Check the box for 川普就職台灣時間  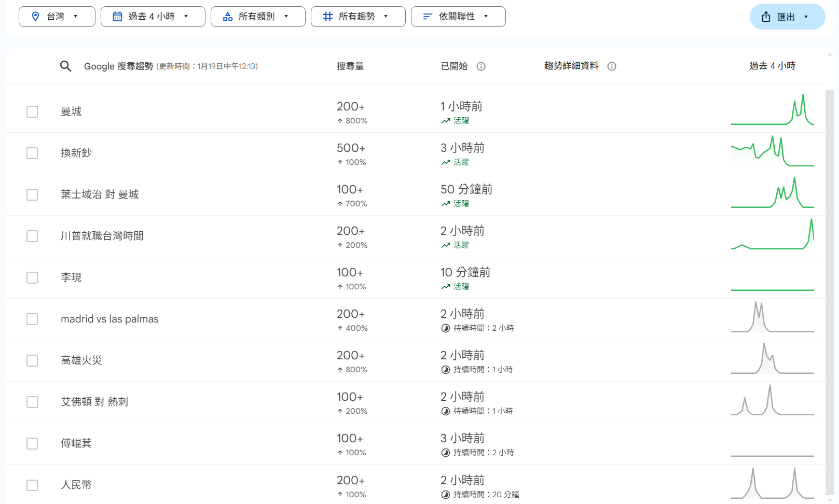(32, 236)
